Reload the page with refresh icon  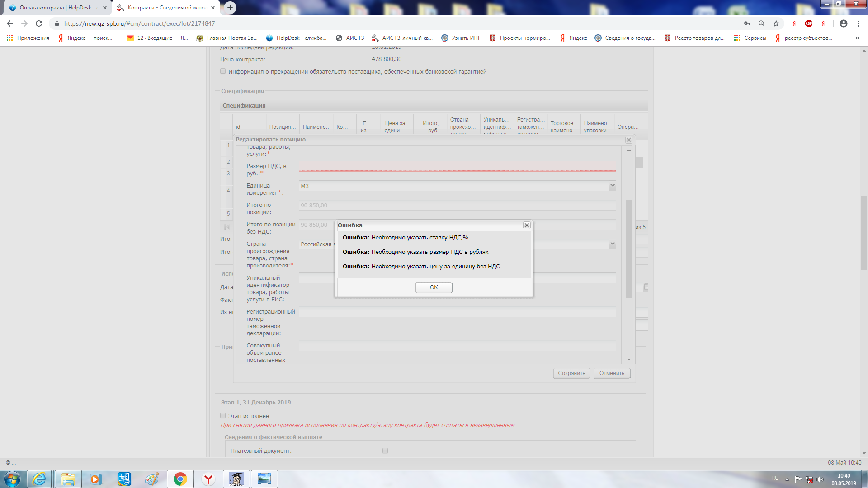point(39,23)
